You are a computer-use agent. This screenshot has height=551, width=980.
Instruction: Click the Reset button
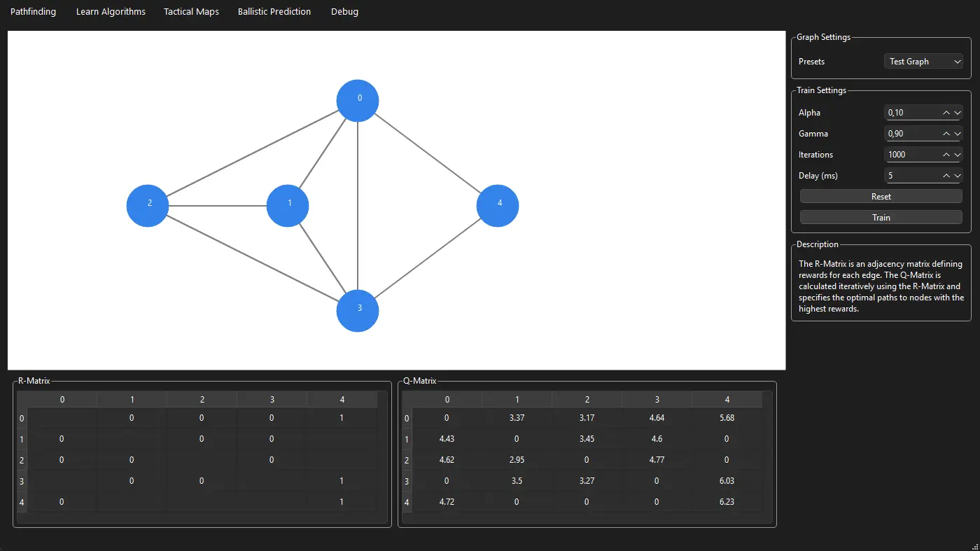point(881,197)
